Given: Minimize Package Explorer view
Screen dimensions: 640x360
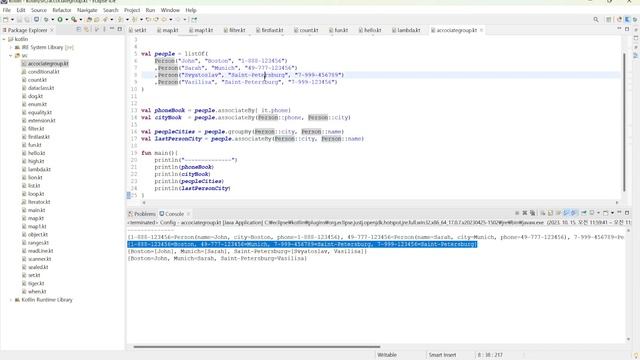Looking at the screenshot, I should click(x=112, y=29).
